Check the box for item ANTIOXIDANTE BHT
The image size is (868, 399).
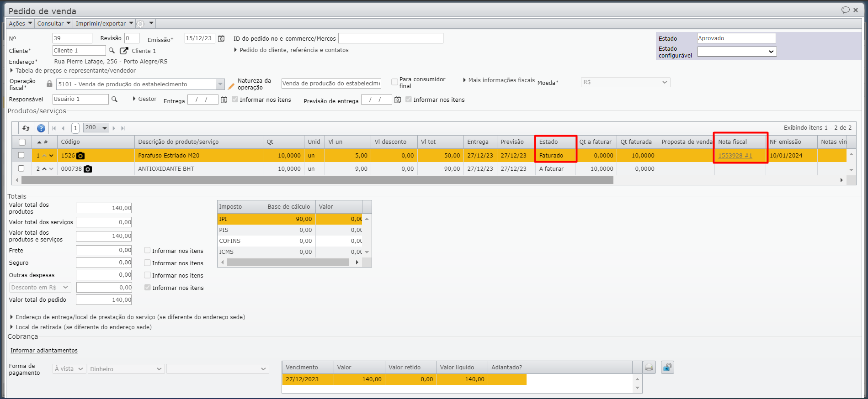tap(21, 168)
